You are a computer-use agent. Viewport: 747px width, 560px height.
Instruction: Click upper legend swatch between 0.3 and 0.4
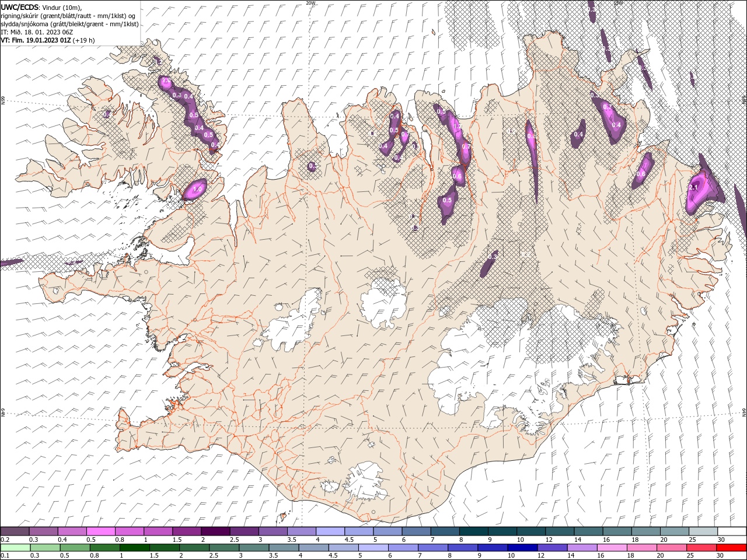coord(43,531)
